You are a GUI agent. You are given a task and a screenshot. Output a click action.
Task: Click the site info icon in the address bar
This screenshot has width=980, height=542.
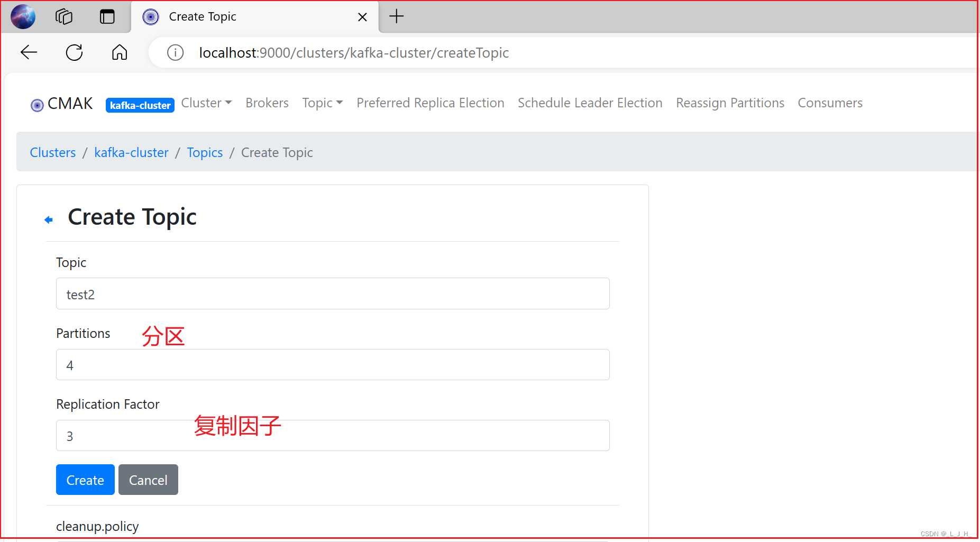pyautogui.click(x=175, y=52)
